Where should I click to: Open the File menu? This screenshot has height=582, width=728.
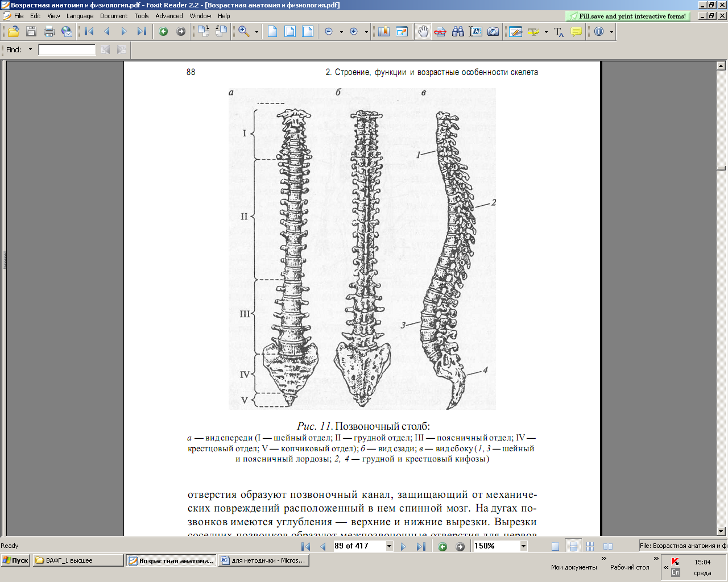point(19,16)
